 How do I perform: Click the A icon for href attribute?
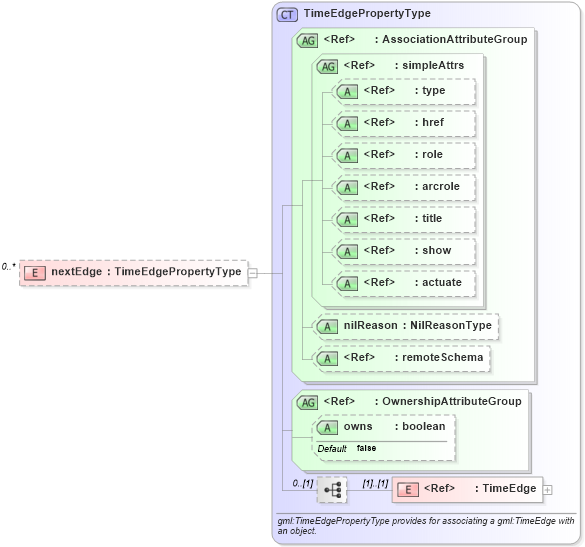(x=347, y=124)
